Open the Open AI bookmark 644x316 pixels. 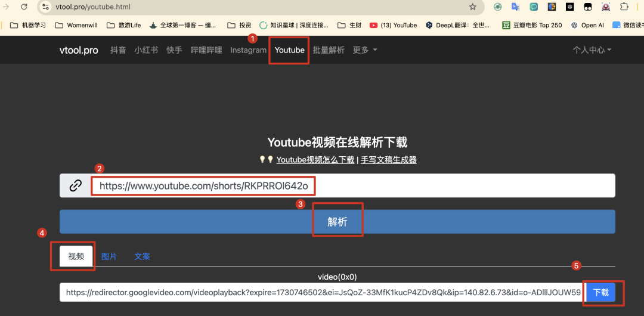(x=587, y=25)
